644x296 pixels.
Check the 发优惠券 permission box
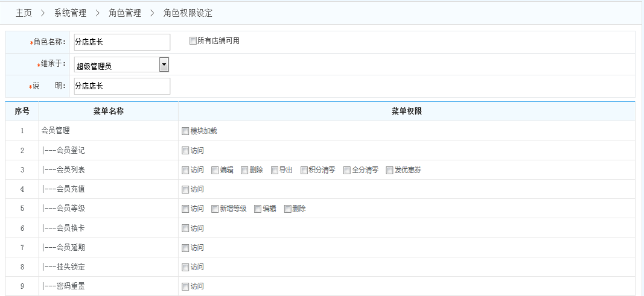click(390, 170)
